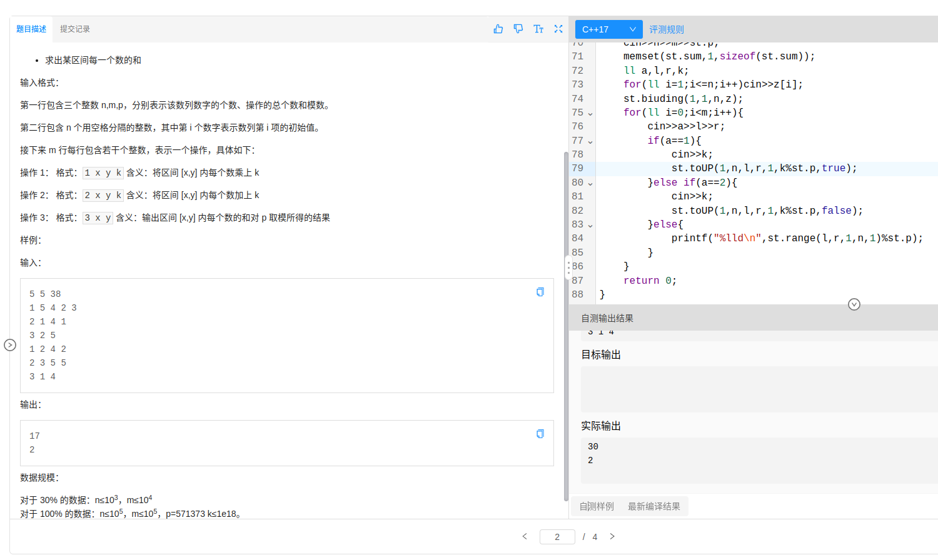Click line number 82 in gutter
Viewport: 938px width, 560px height.
[577, 211]
